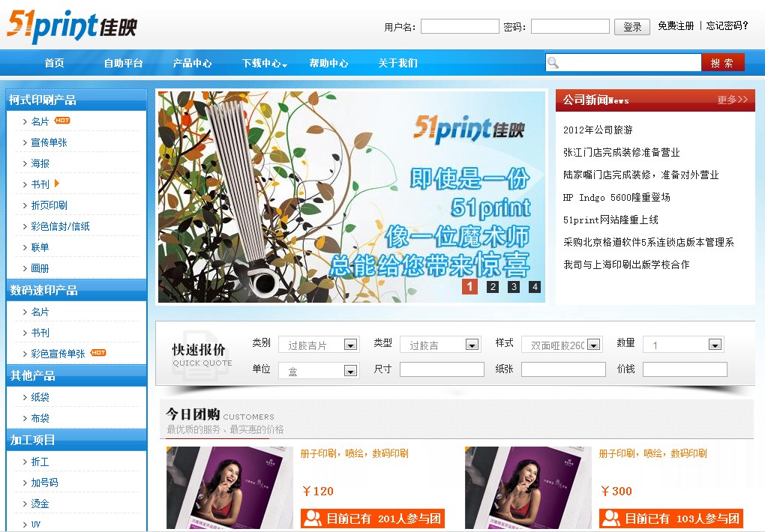The width and height of the screenshot is (765, 532).
Task: Open 彩色信封/信纸 in the sidebar
Action: pos(60,226)
